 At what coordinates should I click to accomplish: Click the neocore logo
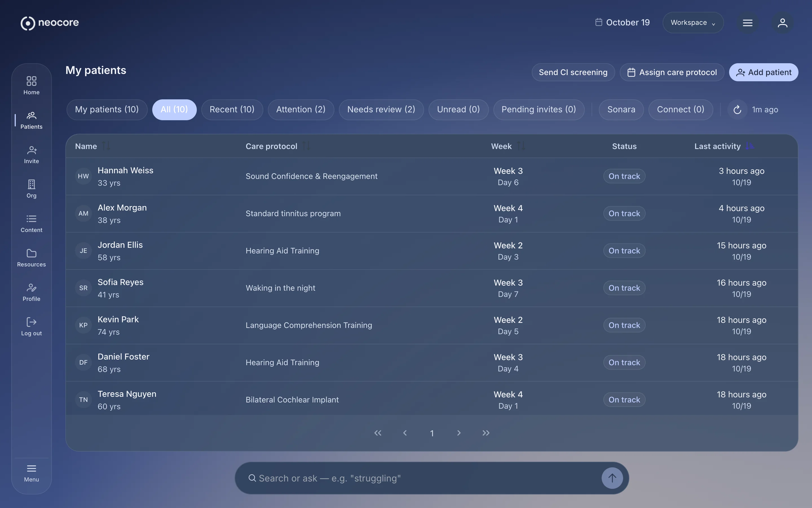click(x=50, y=23)
